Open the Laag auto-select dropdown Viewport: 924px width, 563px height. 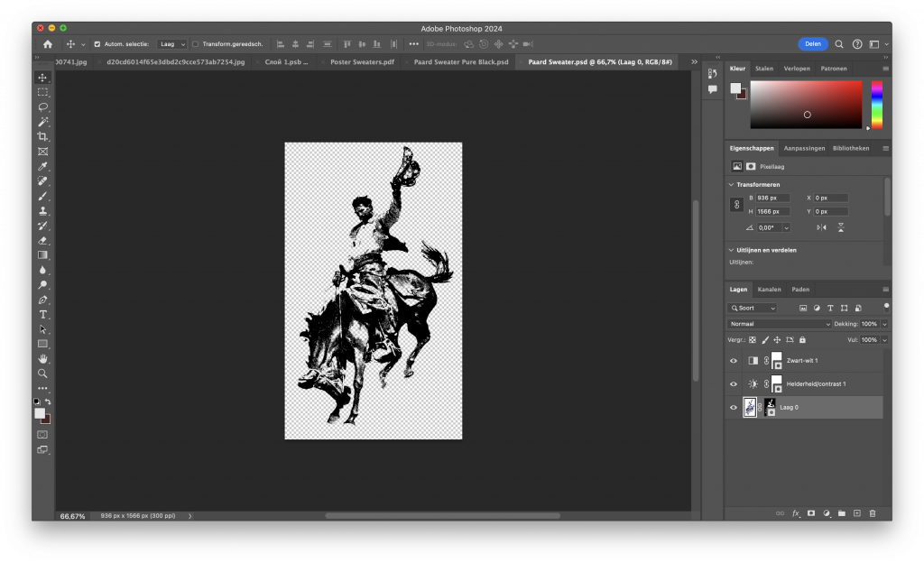tap(172, 44)
